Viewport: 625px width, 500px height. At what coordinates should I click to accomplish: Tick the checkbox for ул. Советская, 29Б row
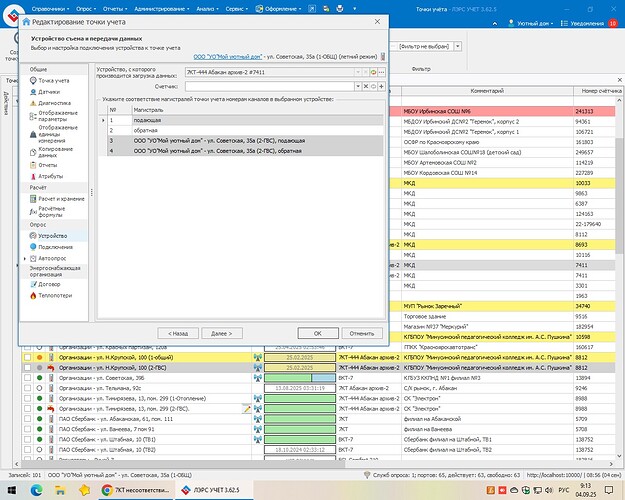pos(27,379)
